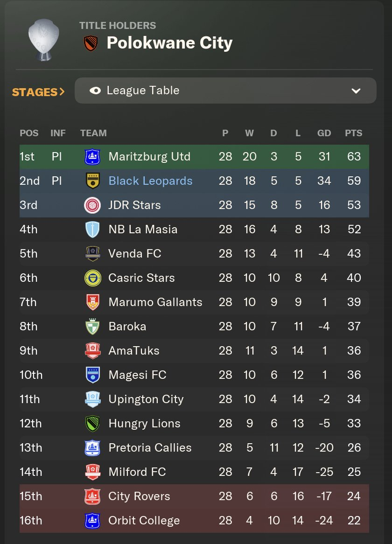Click the JDR Stars club badge

tap(92, 205)
